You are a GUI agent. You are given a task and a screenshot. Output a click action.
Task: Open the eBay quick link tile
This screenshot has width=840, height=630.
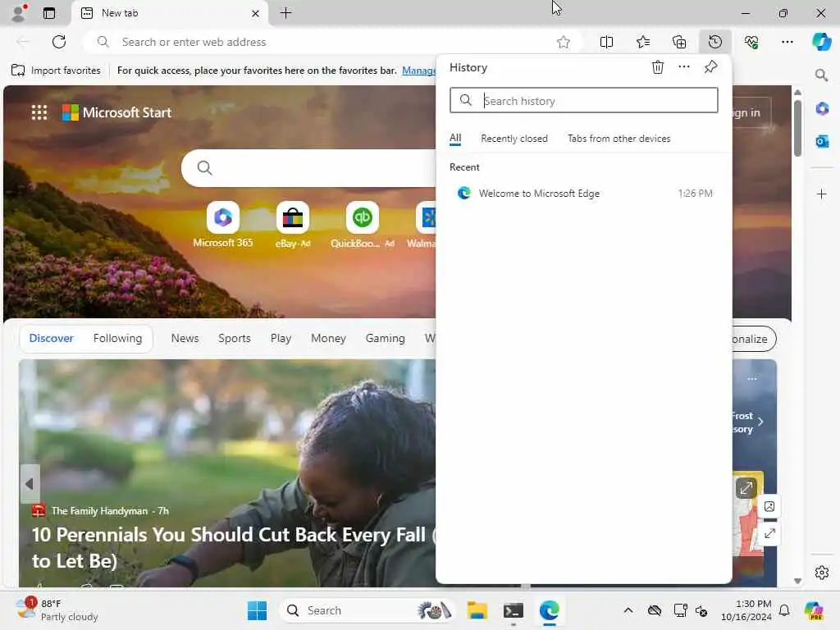[293, 226]
